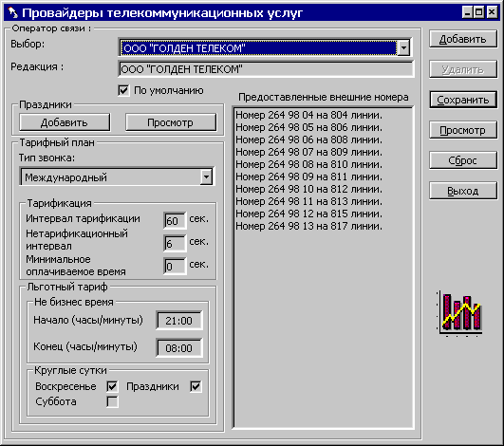Click the 'Редакция' operator name field
The width and height of the screenshot is (504, 446).
tap(266, 69)
